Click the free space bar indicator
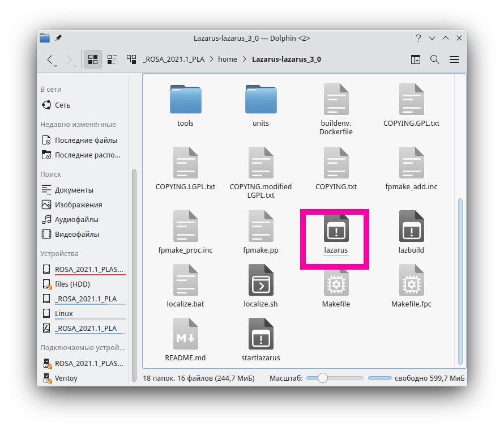Viewport: 504px width, 430px height. (379, 378)
